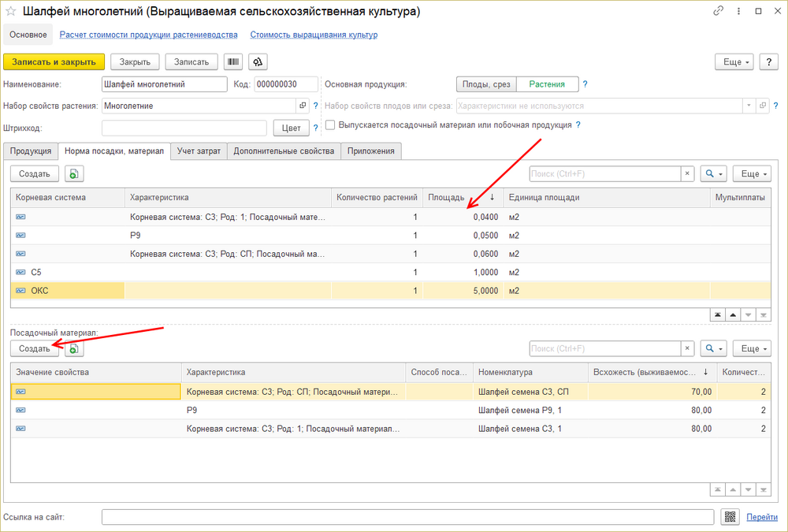Enable the planting material or by-product checkbox

coord(330,125)
